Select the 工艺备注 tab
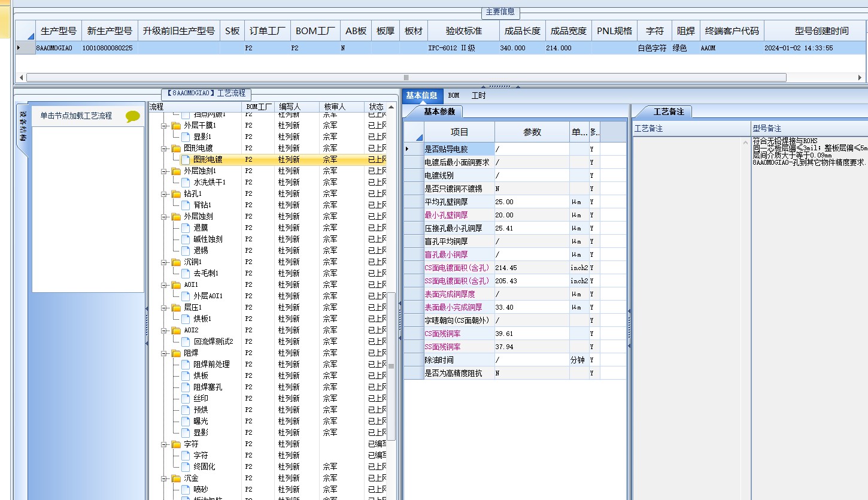 coord(668,111)
